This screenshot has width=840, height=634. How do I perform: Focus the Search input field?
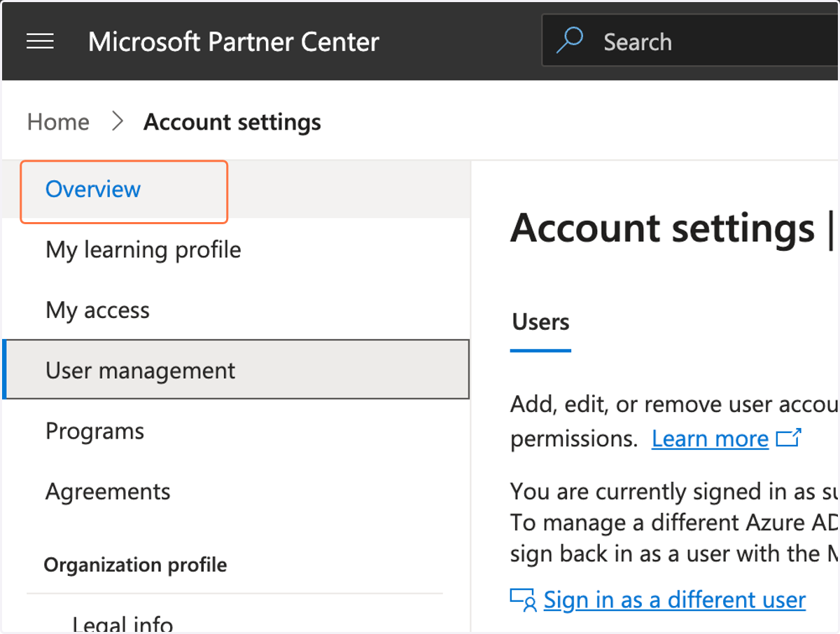click(691, 41)
